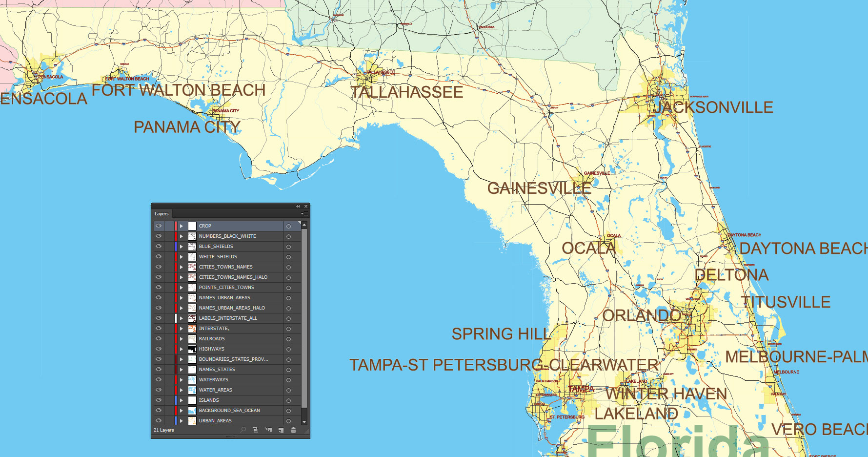This screenshot has height=457, width=868.
Task: Expand the POINTS_CITIES_TOWNS layer
Action: pos(182,288)
